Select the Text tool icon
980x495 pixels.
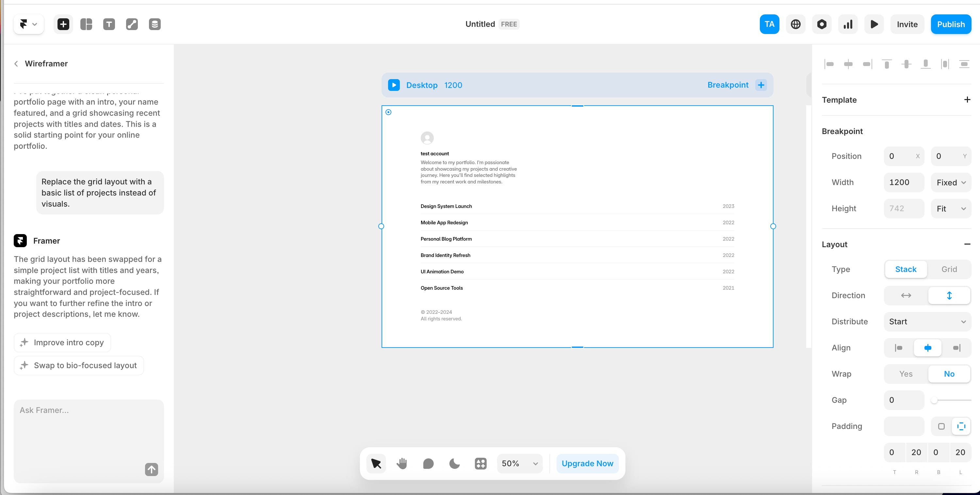pyautogui.click(x=109, y=25)
